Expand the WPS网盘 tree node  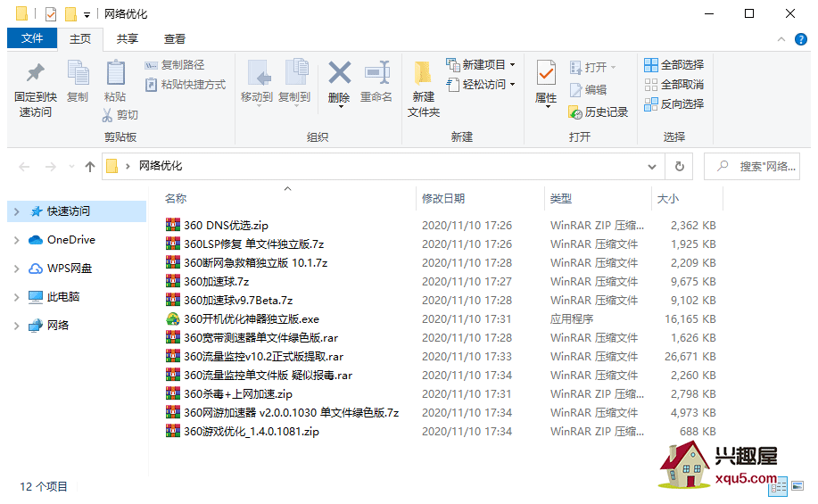click(x=16, y=269)
